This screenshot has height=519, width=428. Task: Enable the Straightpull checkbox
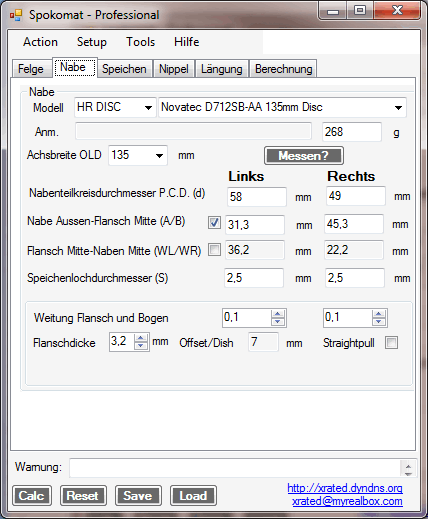tap(391, 343)
